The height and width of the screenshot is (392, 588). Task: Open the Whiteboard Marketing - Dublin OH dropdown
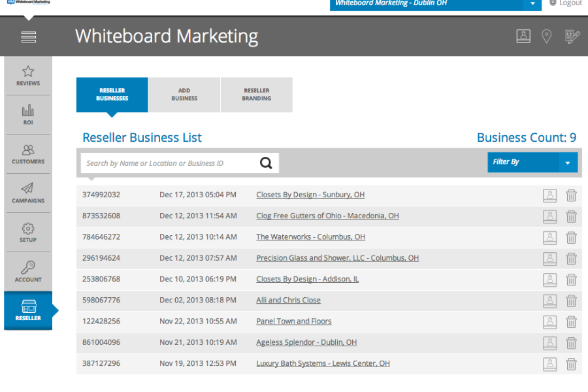pyautogui.click(x=435, y=4)
